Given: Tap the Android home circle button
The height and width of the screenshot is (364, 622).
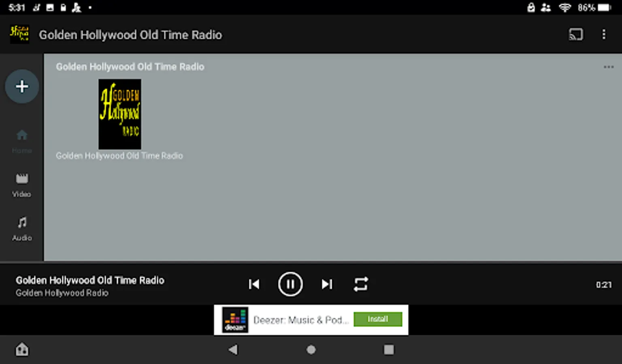Looking at the screenshot, I should [311, 349].
